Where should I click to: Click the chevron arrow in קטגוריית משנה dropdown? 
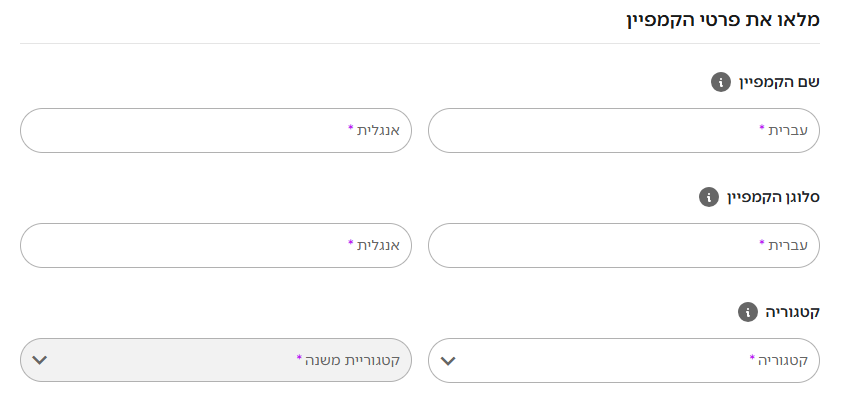coord(40,360)
